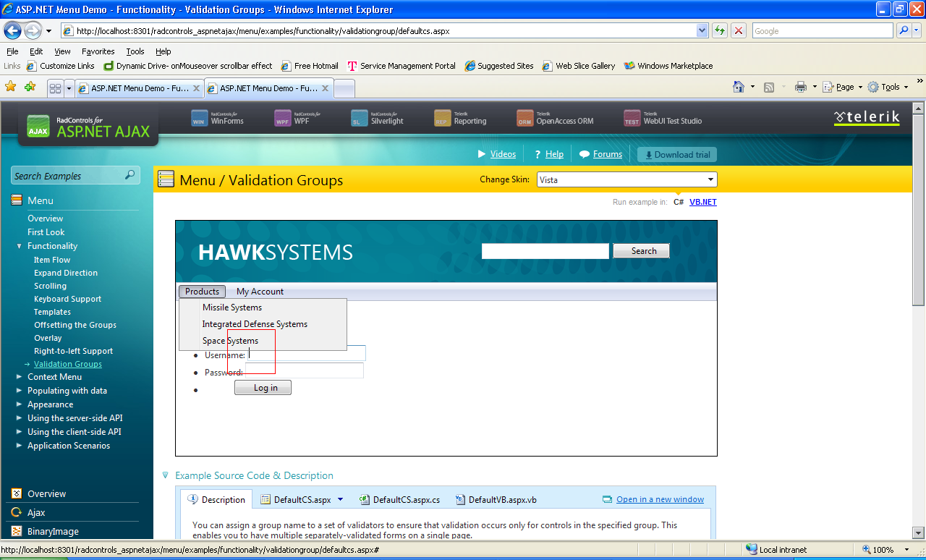The image size is (926, 560).
Task: Click the Password input field
Action: (x=304, y=371)
